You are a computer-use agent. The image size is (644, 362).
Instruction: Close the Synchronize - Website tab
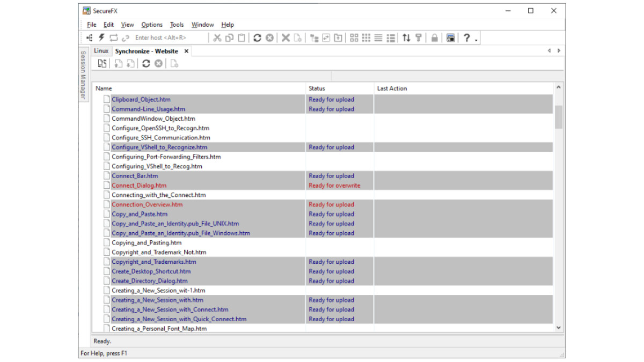[186, 51]
